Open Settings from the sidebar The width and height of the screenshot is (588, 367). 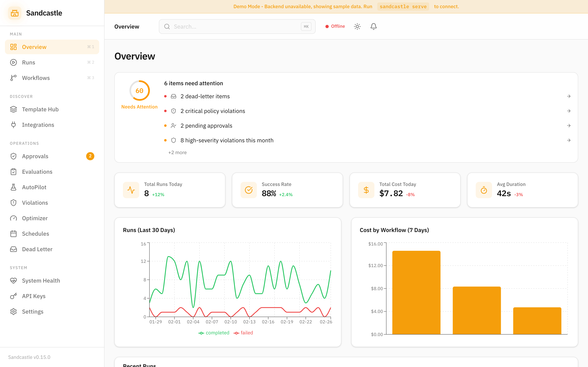(x=32, y=311)
